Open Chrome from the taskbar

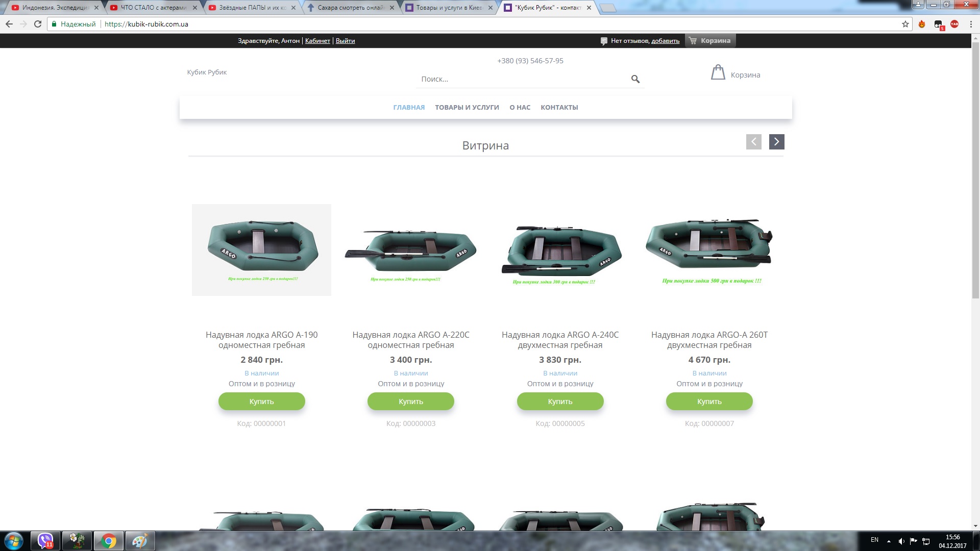click(x=108, y=541)
